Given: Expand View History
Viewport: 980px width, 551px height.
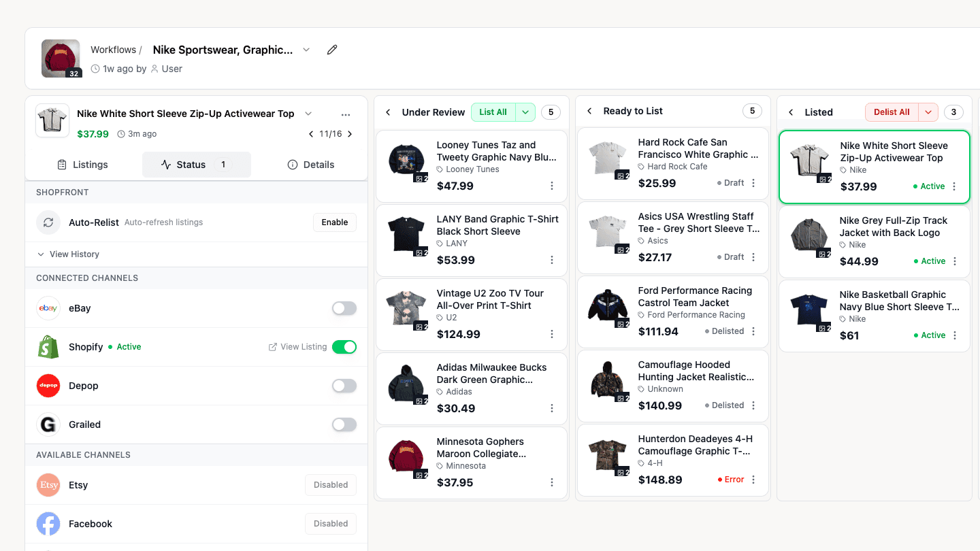Looking at the screenshot, I should pos(68,254).
